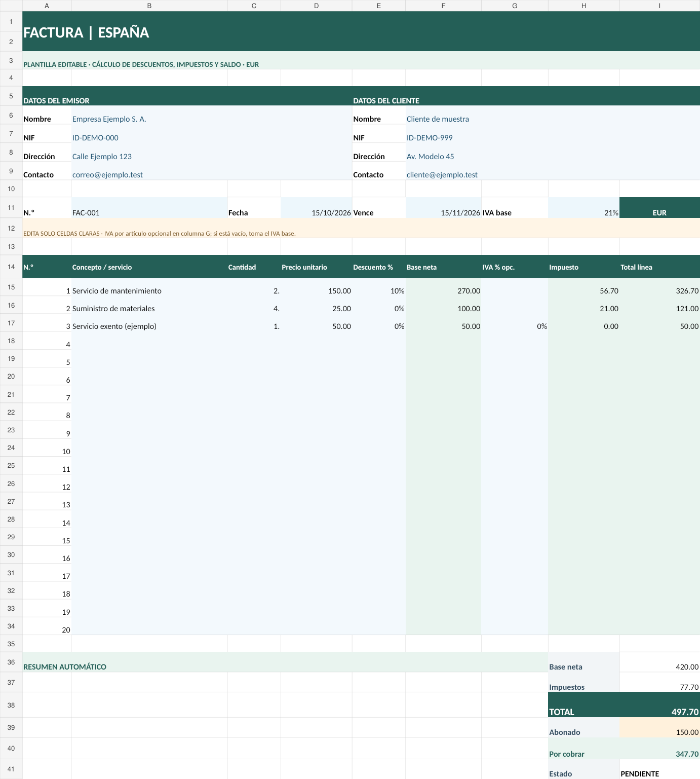Click the IVA base value 21%

tap(584, 208)
